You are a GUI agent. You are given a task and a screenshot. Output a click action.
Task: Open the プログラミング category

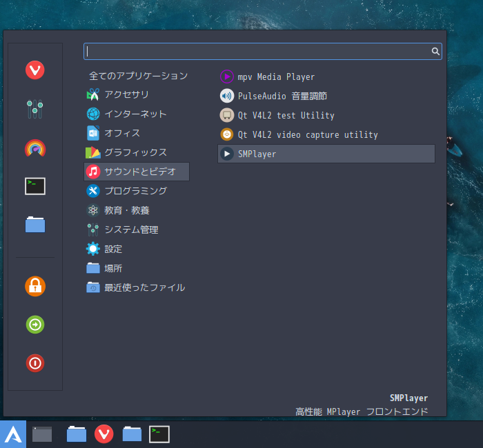click(137, 191)
